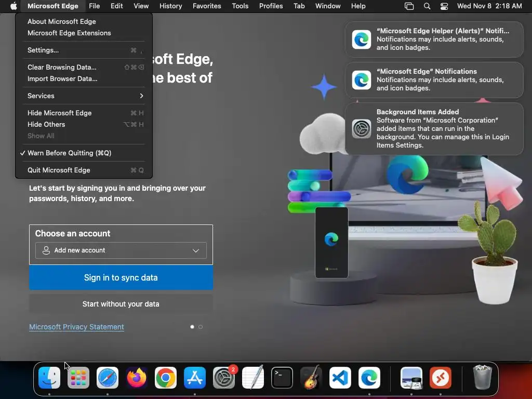This screenshot has height=399, width=532.
Task: Choose Hide Microsoft Edge
Action: [x=84, y=113]
